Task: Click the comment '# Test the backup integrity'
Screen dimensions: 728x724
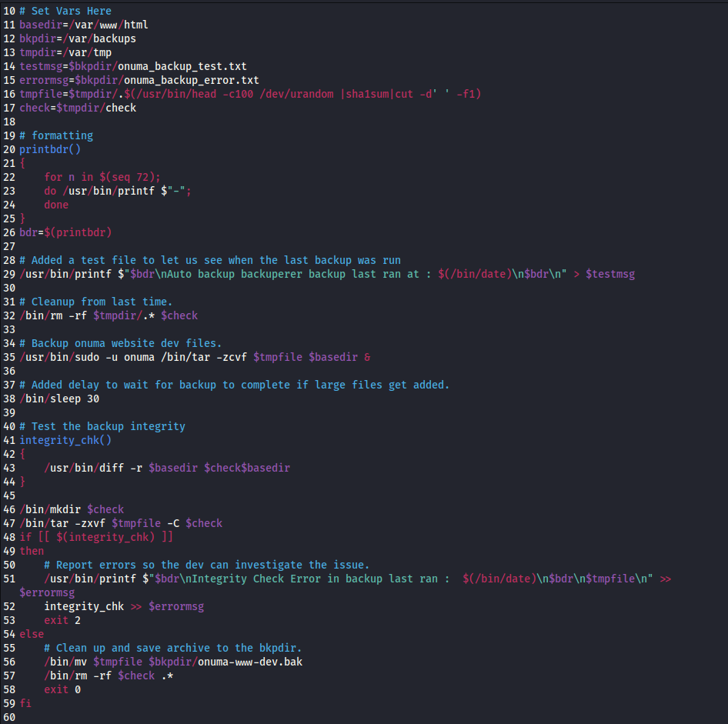Action: (102, 426)
